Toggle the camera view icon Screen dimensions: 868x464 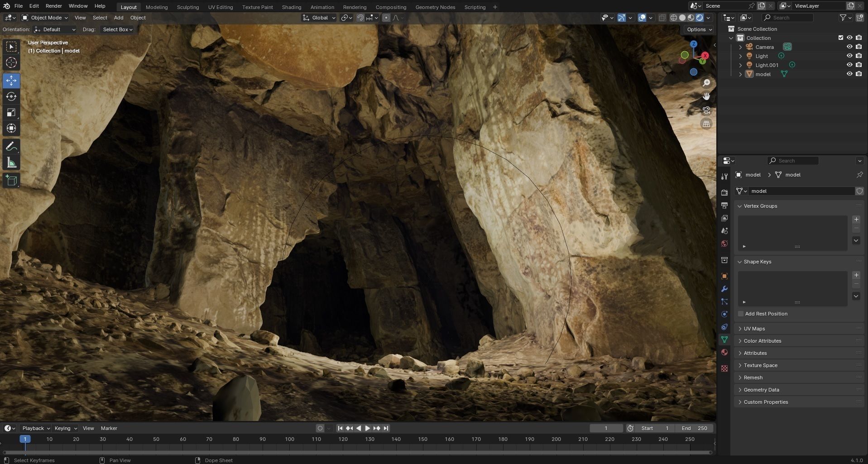tap(706, 110)
